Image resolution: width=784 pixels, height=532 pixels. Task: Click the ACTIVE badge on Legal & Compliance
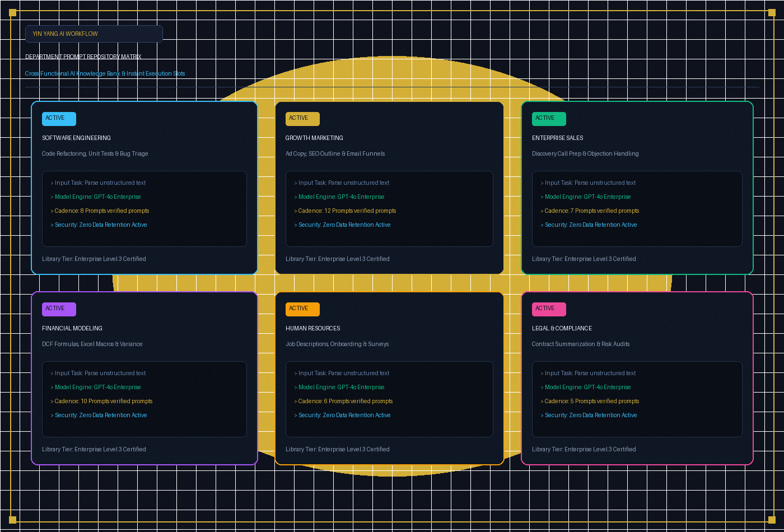click(549, 309)
